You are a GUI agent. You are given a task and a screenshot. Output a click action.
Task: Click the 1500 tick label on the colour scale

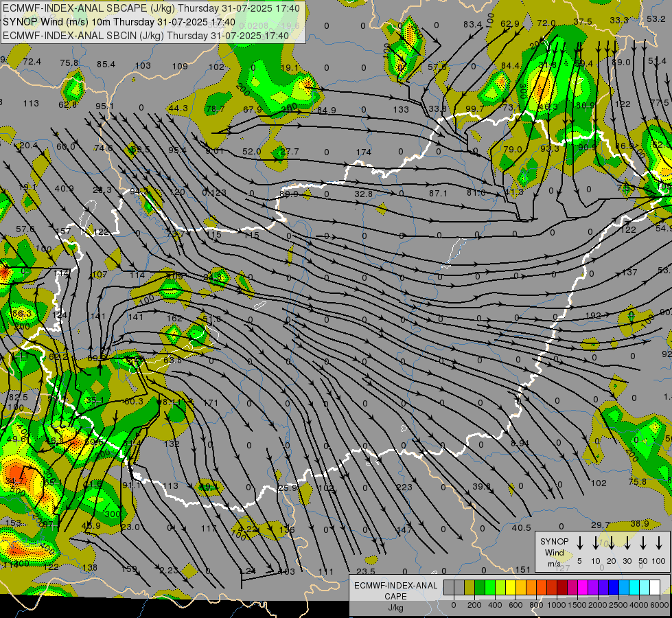coord(577,605)
